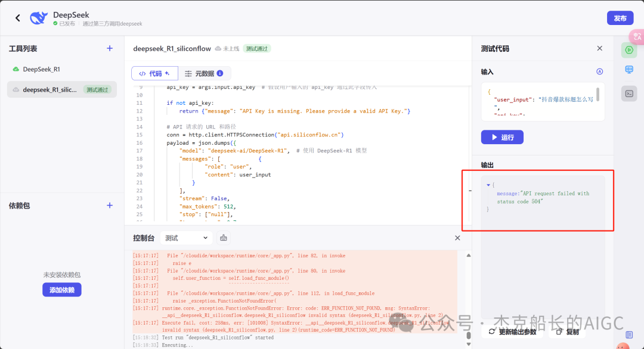Open the green test-run sidebar icon
The height and width of the screenshot is (349, 644).
point(629,50)
